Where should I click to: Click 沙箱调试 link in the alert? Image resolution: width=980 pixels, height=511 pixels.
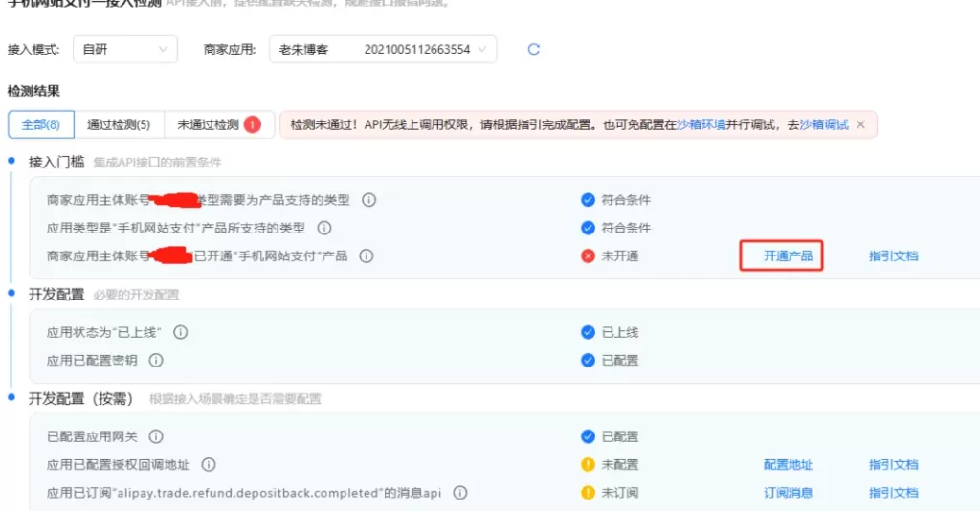tap(824, 124)
